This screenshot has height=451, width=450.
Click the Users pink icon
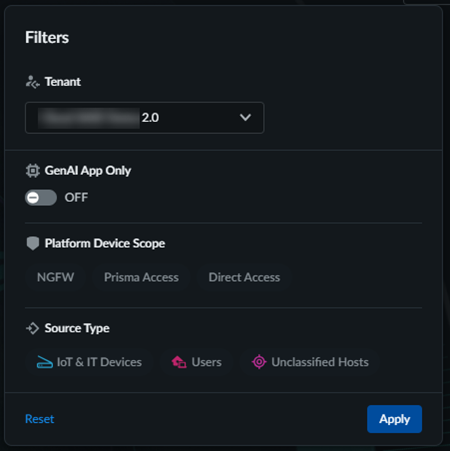pos(179,362)
